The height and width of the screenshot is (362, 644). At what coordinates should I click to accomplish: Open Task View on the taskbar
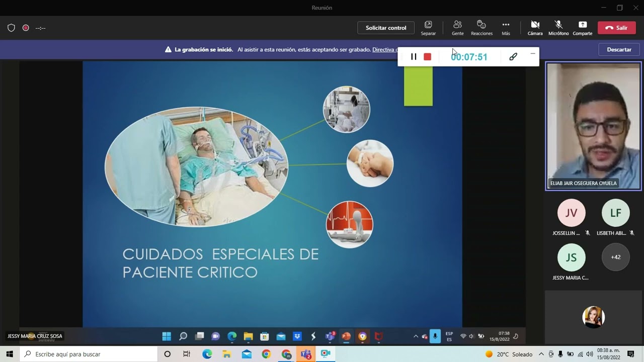(187, 354)
